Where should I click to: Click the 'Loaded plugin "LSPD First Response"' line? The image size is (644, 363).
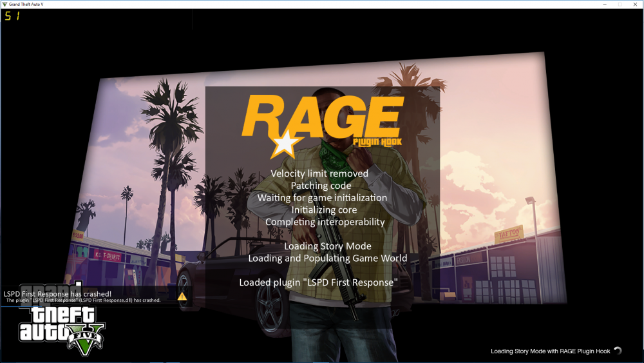[x=319, y=282]
